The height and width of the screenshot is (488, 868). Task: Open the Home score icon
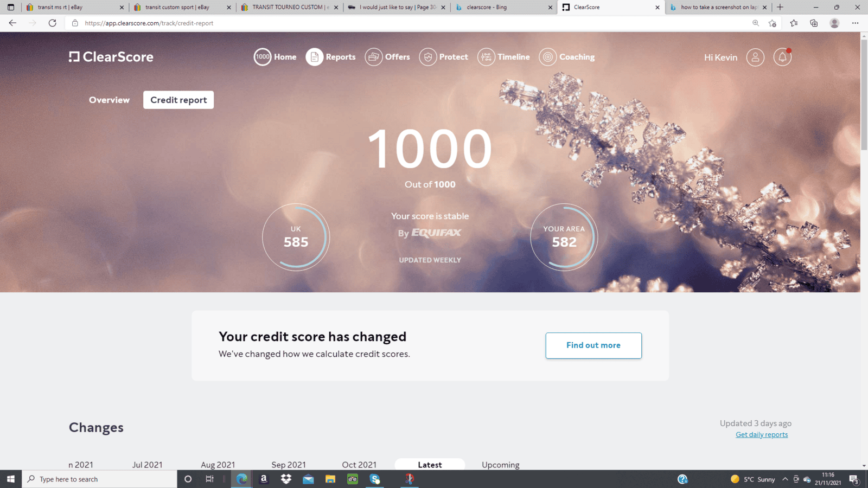[x=263, y=57]
